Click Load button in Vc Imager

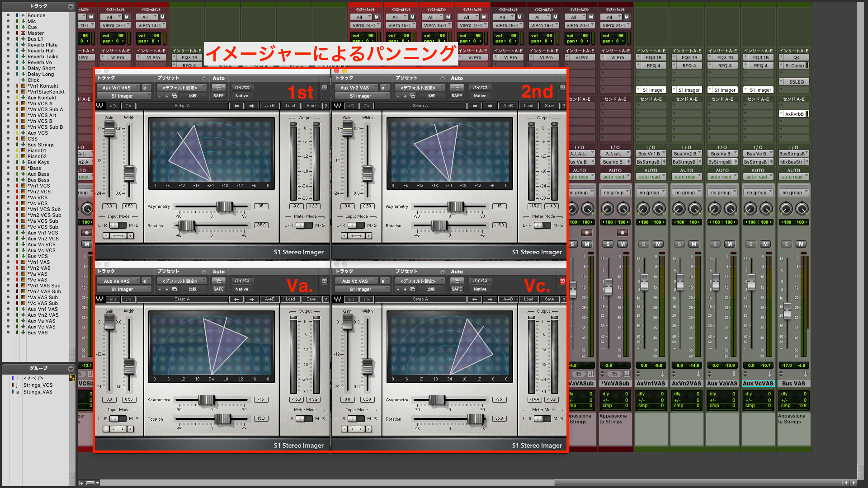click(x=529, y=300)
